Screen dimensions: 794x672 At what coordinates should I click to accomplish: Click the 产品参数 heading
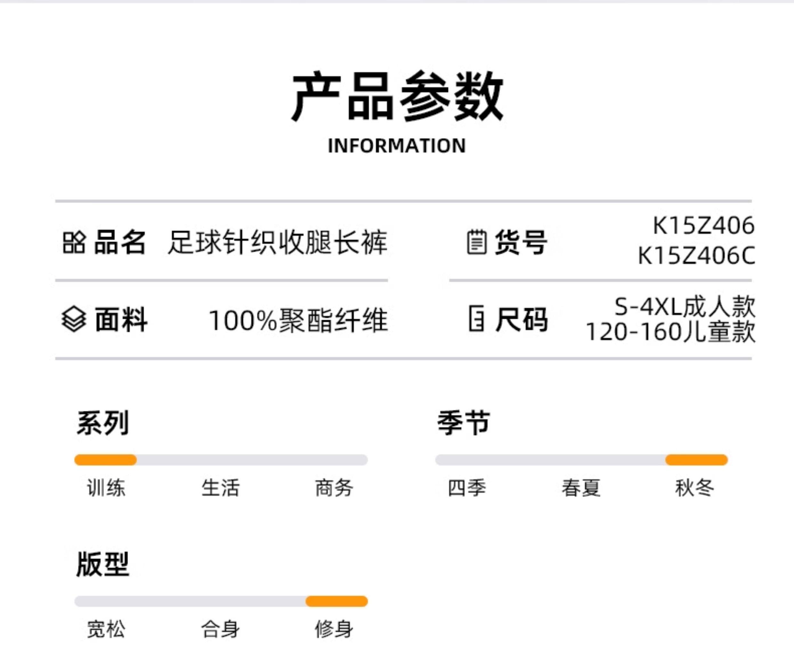[x=397, y=96]
